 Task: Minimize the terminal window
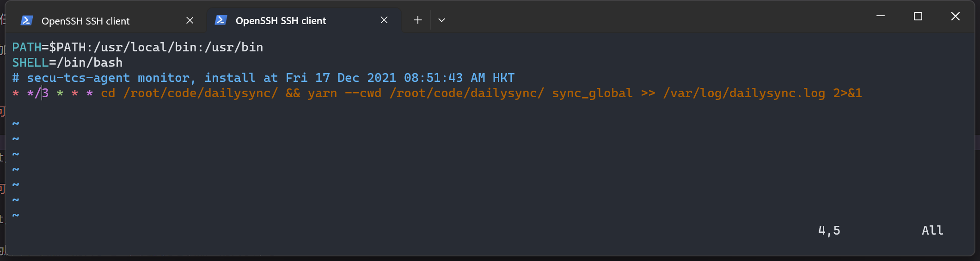click(881, 16)
